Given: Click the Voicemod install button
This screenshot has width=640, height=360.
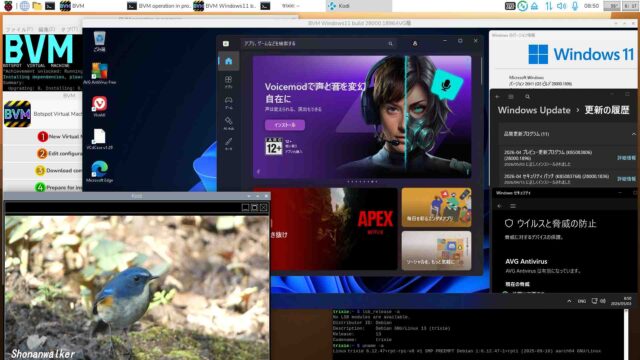Looking at the screenshot, I should pos(284,125).
